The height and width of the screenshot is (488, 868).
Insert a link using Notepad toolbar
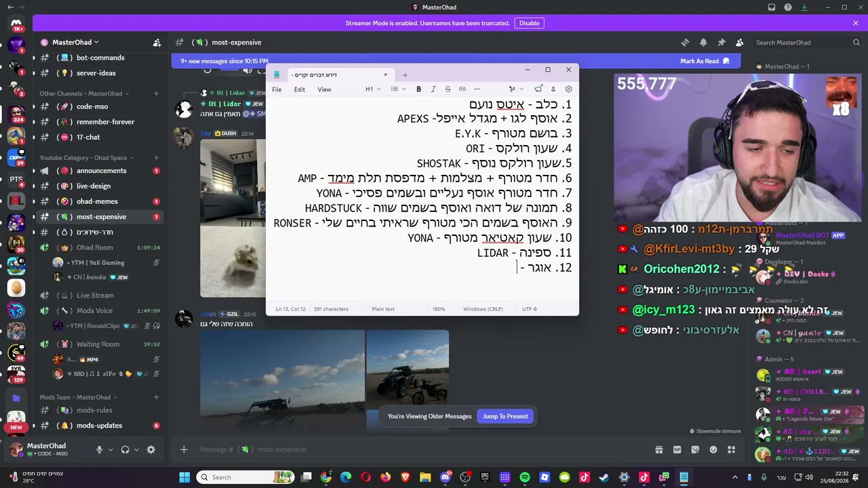462,89
